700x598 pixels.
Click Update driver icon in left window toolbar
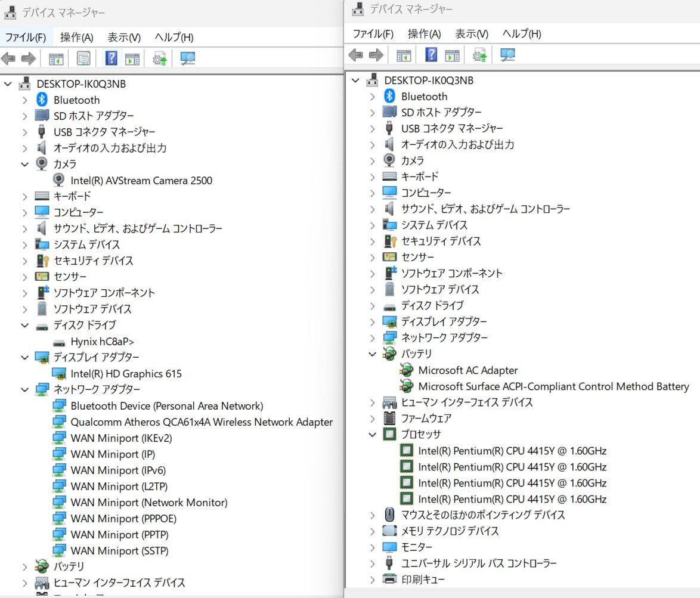(160, 58)
